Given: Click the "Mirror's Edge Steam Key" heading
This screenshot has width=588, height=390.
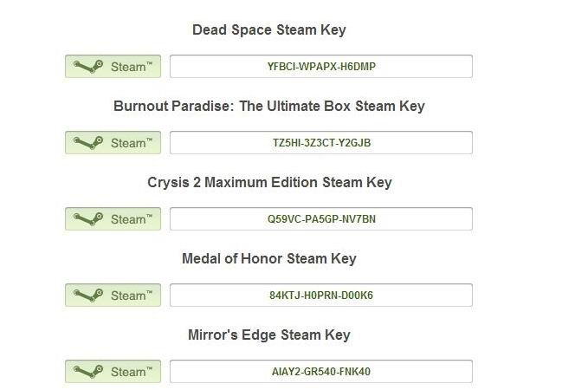Looking at the screenshot, I should click(x=268, y=335).
